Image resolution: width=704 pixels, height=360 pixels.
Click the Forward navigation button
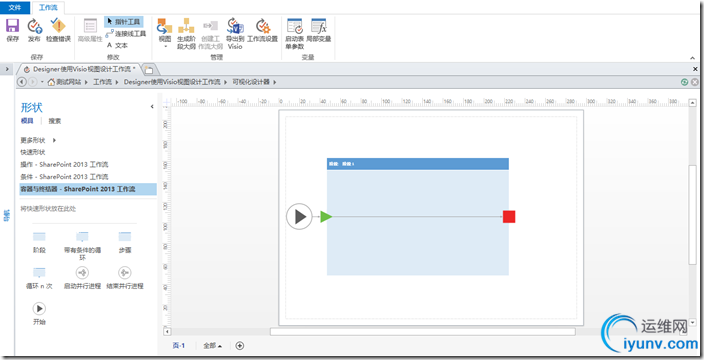[x=32, y=82]
